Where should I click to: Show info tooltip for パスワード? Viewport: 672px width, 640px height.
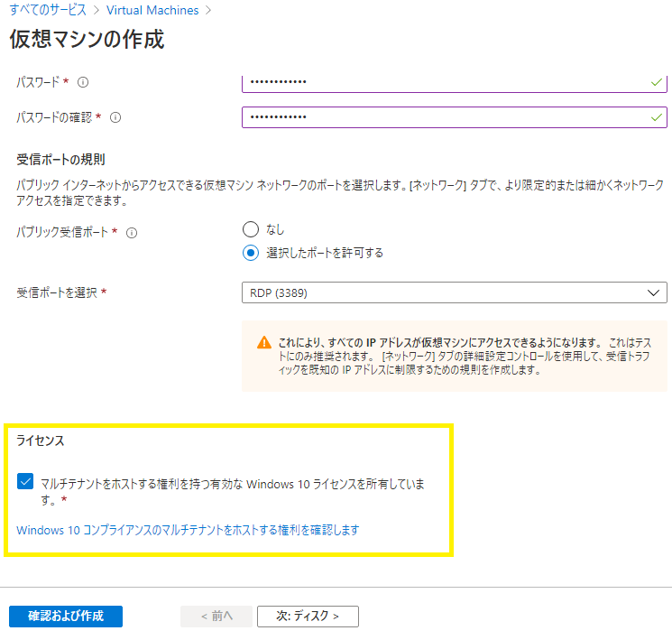(83, 82)
